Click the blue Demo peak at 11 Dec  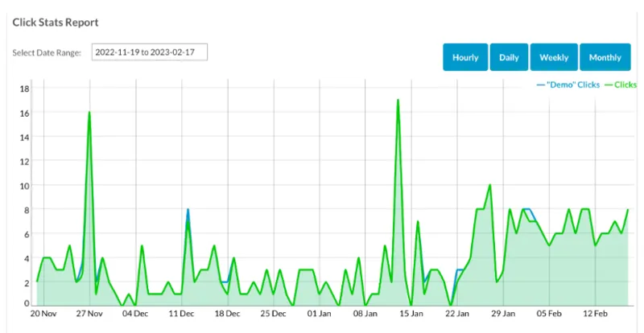pyautogui.click(x=188, y=210)
